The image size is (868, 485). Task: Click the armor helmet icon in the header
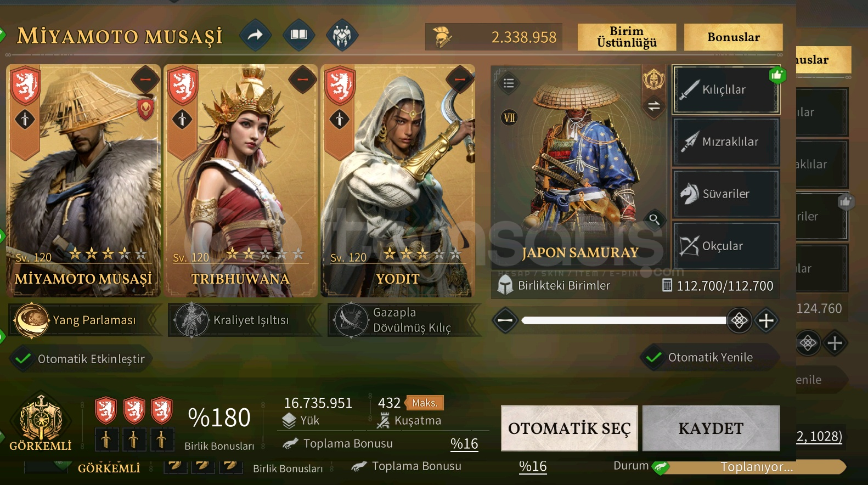[x=342, y=36]
